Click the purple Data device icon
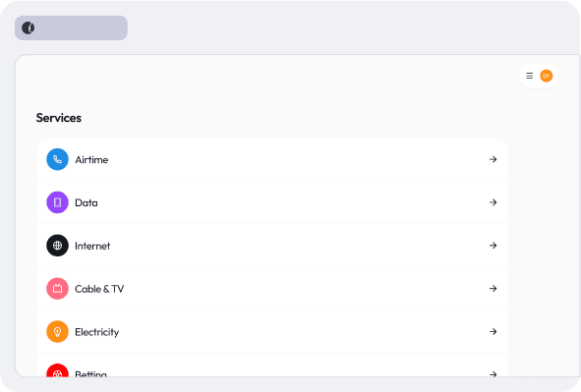 pyautogui.click(x=57, y=202)
